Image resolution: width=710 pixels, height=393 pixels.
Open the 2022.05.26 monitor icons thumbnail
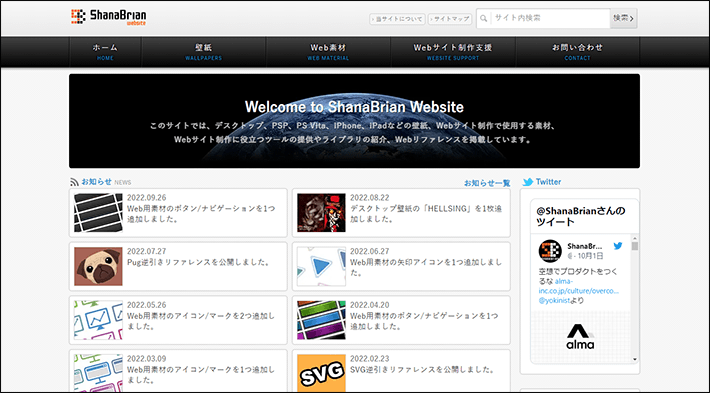coord(98,320)
